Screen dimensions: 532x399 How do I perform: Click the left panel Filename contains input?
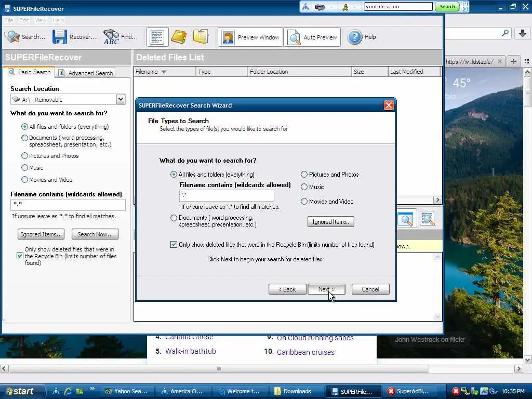pyautogui.click(x=68, y=205)
